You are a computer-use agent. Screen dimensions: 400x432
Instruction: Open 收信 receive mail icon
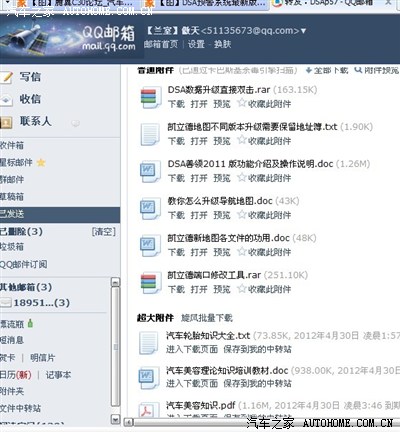[6, 100]
